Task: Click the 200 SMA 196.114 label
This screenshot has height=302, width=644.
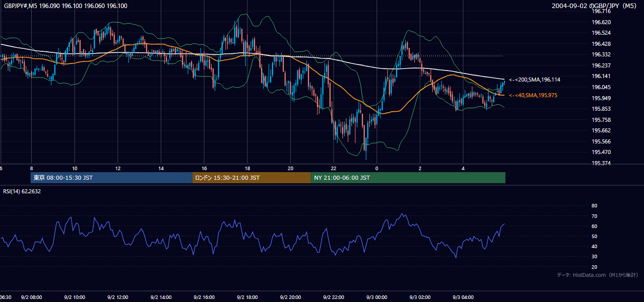Action: [534, 80]
